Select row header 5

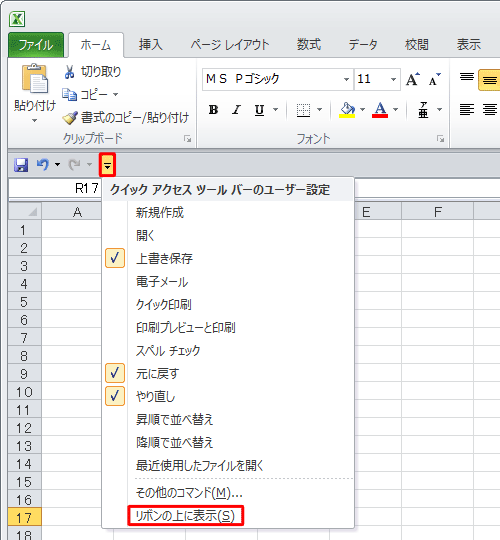[24, 302]
